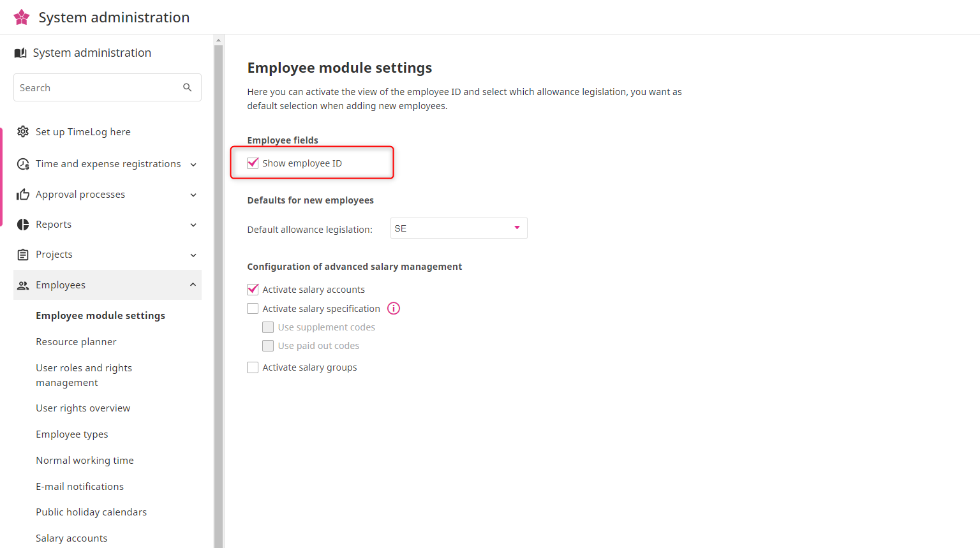The image size is (980, 548).
Task: Click the Projects clipboard icon
Action: click(23, 255)
